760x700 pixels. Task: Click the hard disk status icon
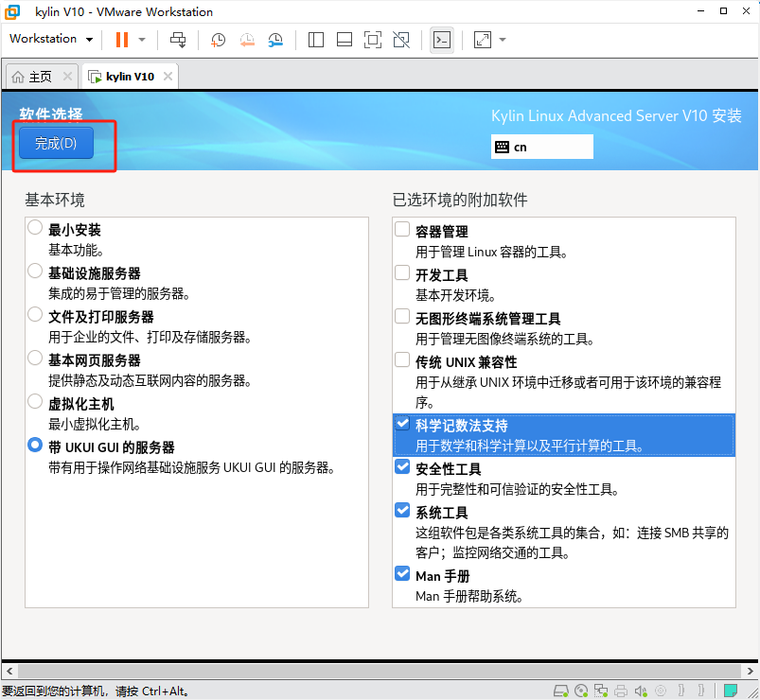point(561,691)
